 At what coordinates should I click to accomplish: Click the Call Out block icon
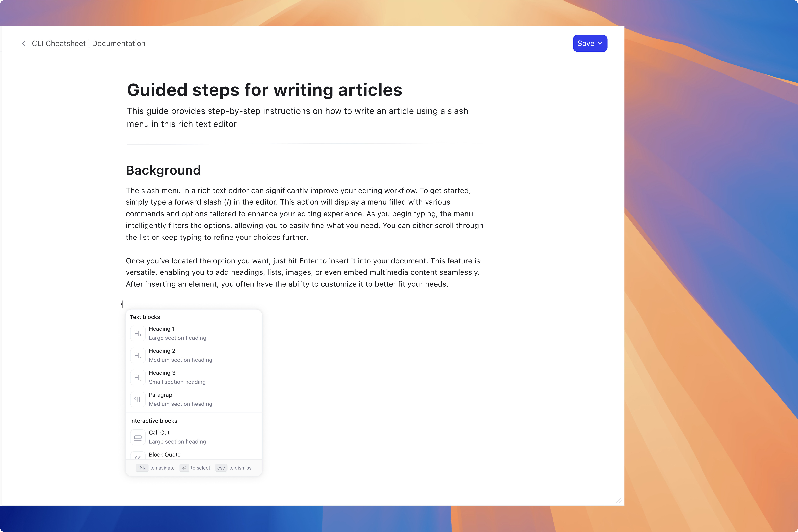(138, 437)
